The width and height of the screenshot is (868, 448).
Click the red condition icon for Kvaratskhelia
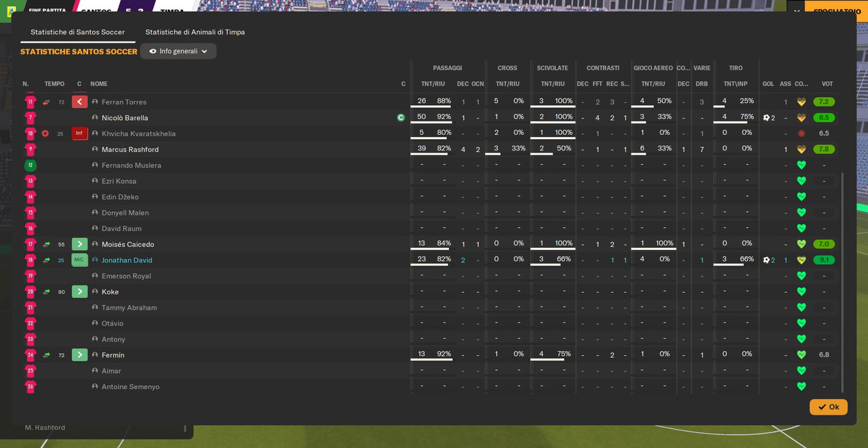pyautogui.click(x=802, y=134)
